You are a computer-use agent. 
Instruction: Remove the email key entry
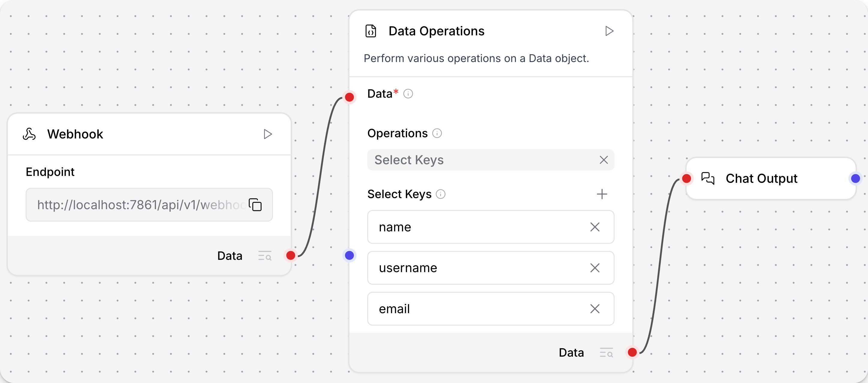point(595,309)
